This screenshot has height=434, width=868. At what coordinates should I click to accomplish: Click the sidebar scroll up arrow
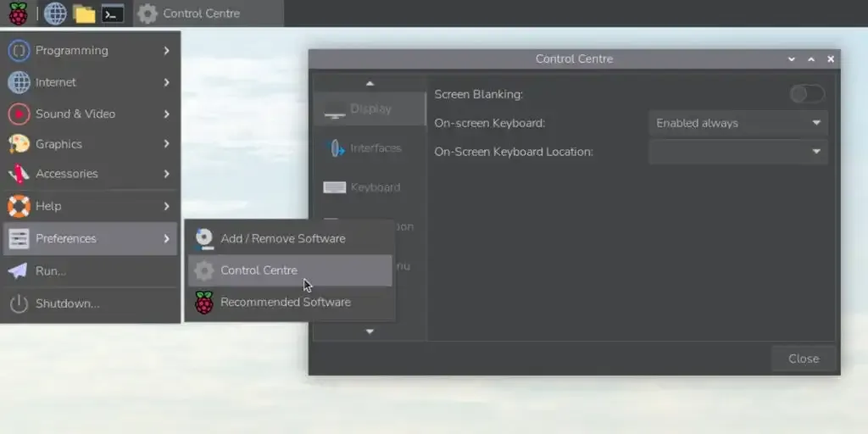pos(370,84)
